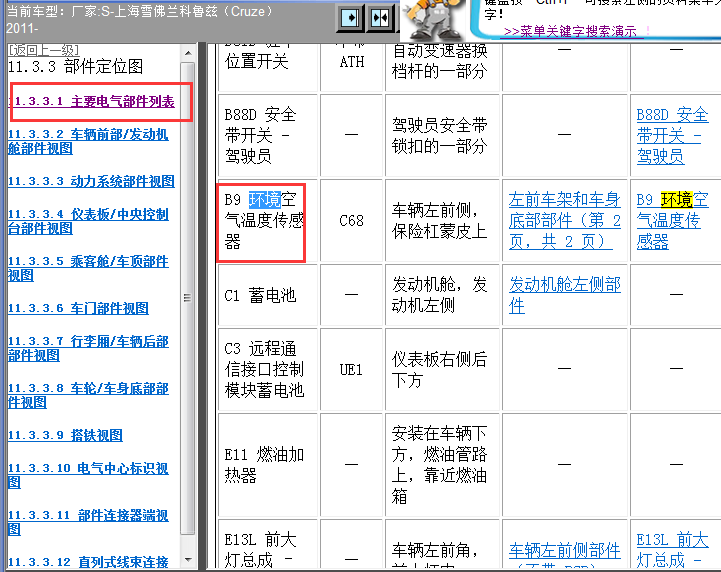
Task: Click the 11.3.3 部件定位图 heading
Action: coord(75,66)
